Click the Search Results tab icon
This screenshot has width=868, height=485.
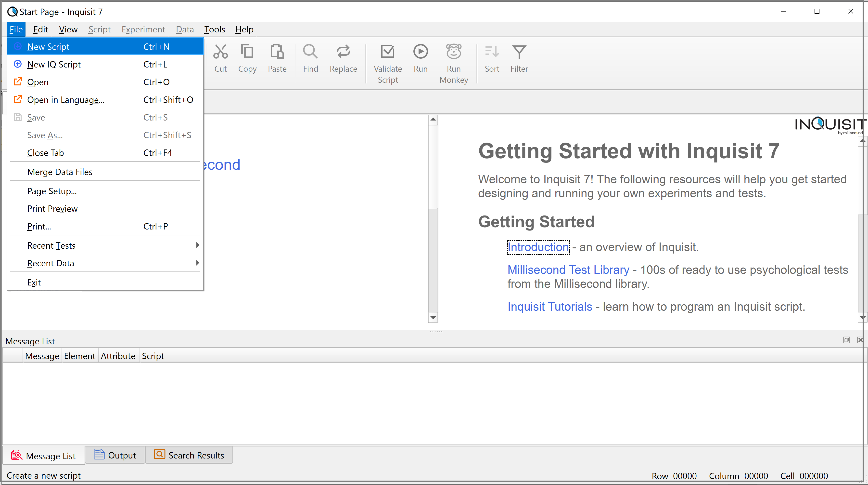(x=159, y=454)
